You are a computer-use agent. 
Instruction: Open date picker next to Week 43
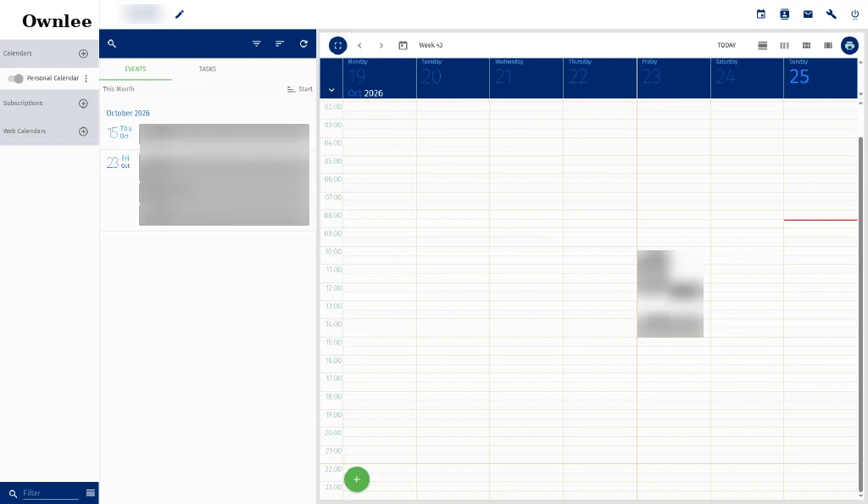pyautogui.click(x=403, y=46)
